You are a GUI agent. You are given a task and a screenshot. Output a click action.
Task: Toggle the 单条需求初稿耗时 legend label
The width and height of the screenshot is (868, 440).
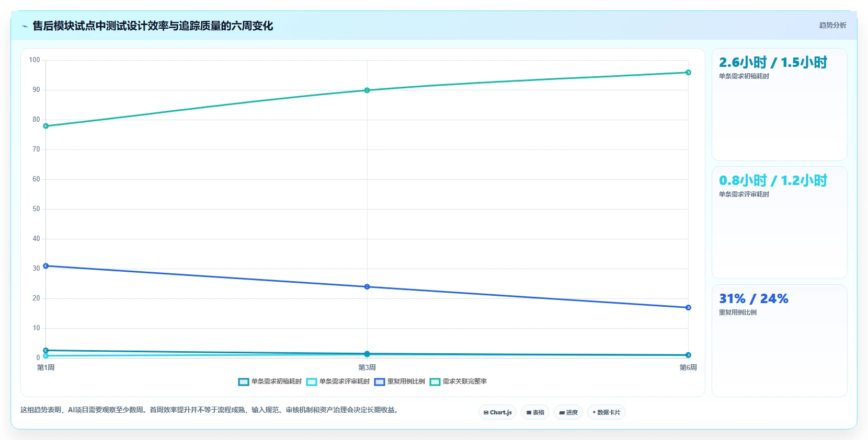(276, 381)
